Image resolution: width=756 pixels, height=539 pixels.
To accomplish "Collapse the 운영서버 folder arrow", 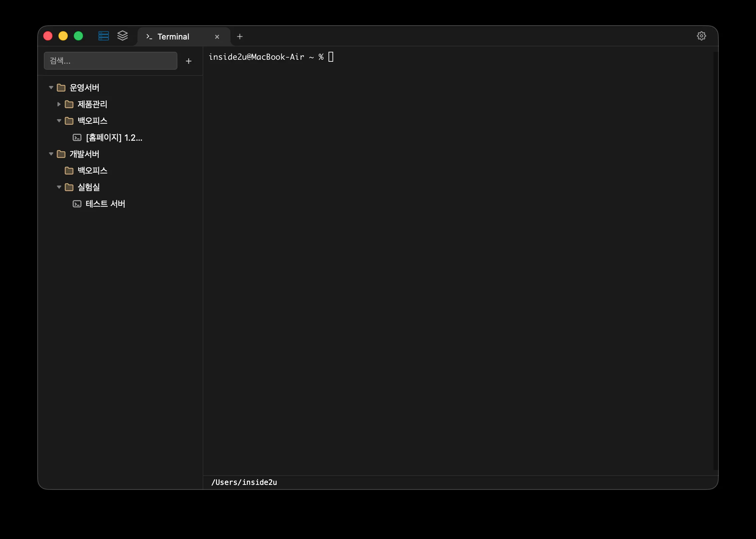I will pos(51,88).
